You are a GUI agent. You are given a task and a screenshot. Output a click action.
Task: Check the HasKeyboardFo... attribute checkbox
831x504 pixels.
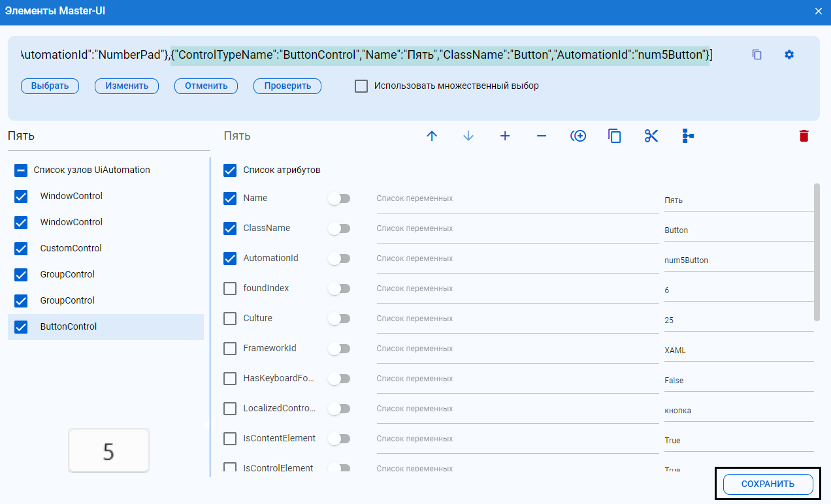point(230,379)
